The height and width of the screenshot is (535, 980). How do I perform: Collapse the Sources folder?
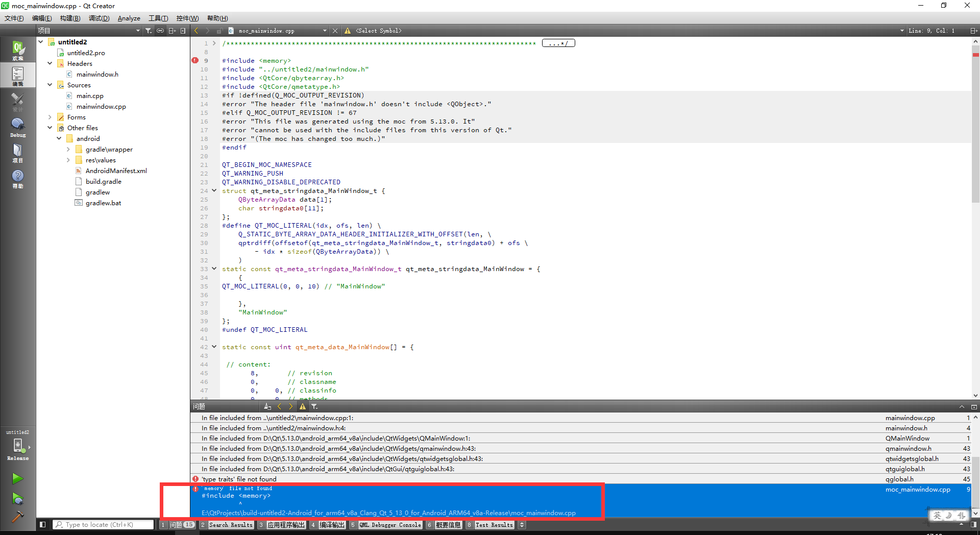coord(50,85)
